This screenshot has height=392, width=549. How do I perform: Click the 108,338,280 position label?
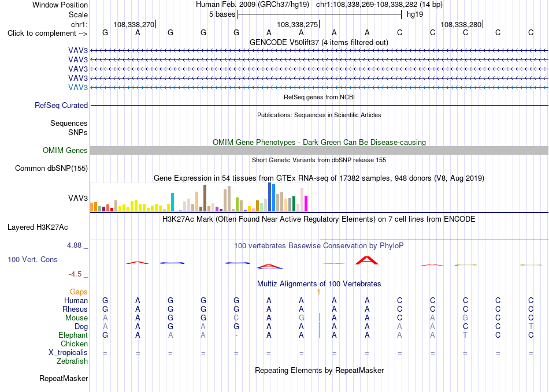[x=461, y=24]
